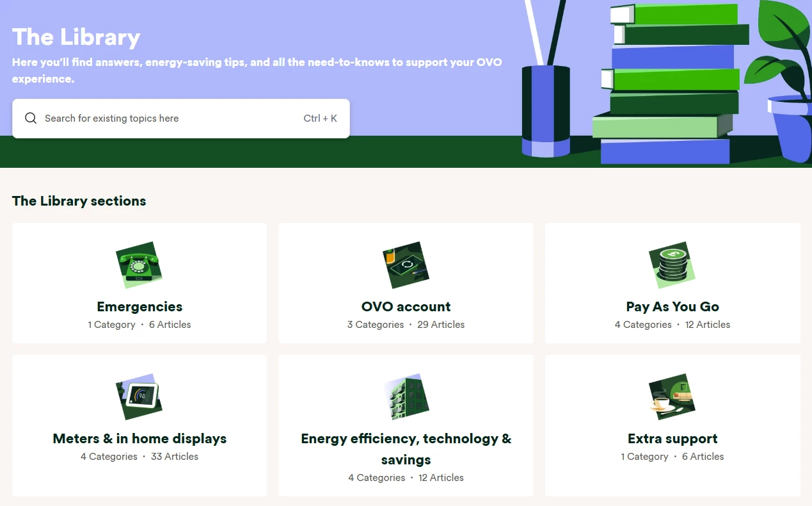Open the Pay As You Go section title
This screenshot has height=506, width=812.
pyautogui.click(x=673, y=307)
